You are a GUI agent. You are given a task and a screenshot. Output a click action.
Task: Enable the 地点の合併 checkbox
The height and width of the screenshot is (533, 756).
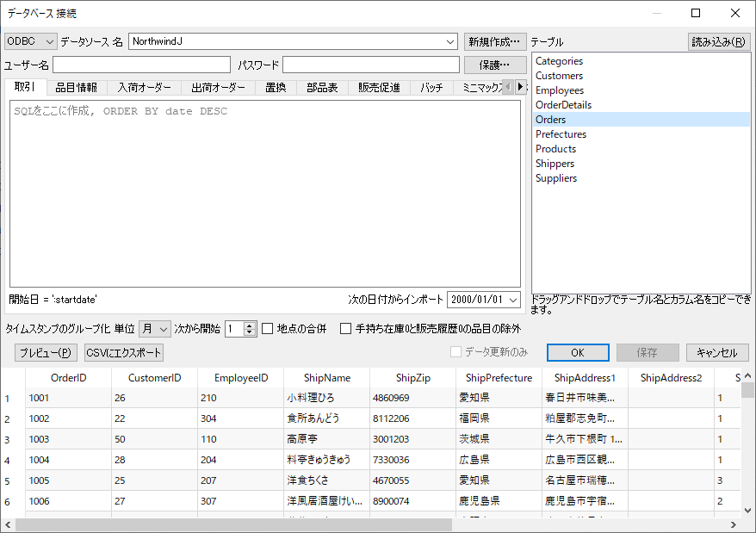click(x=268, y=328)
